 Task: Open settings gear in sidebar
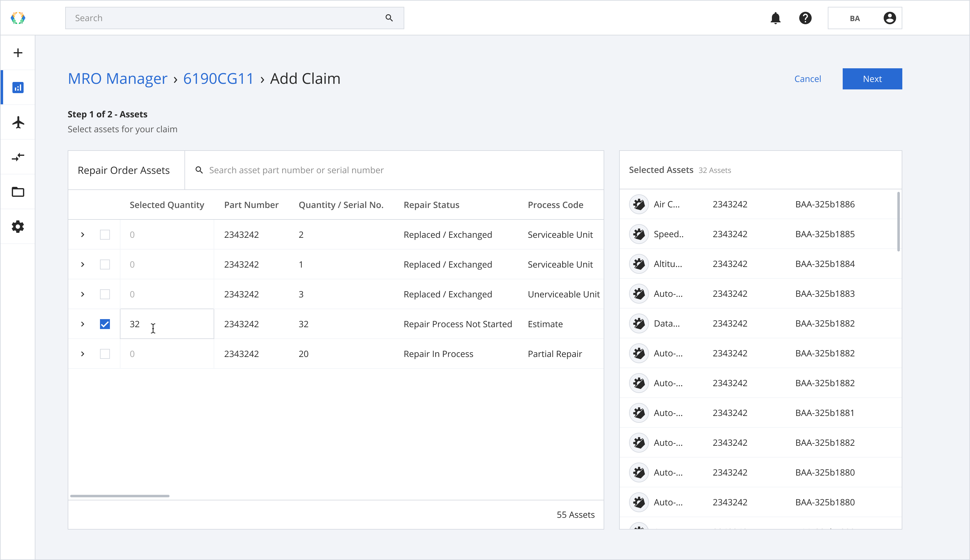pyautogui.click(x=18, y=227)
